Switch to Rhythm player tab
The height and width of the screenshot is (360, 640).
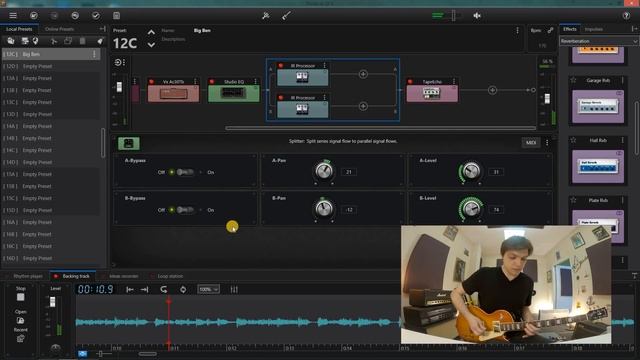pyautogui.click(x=28, y=276)
